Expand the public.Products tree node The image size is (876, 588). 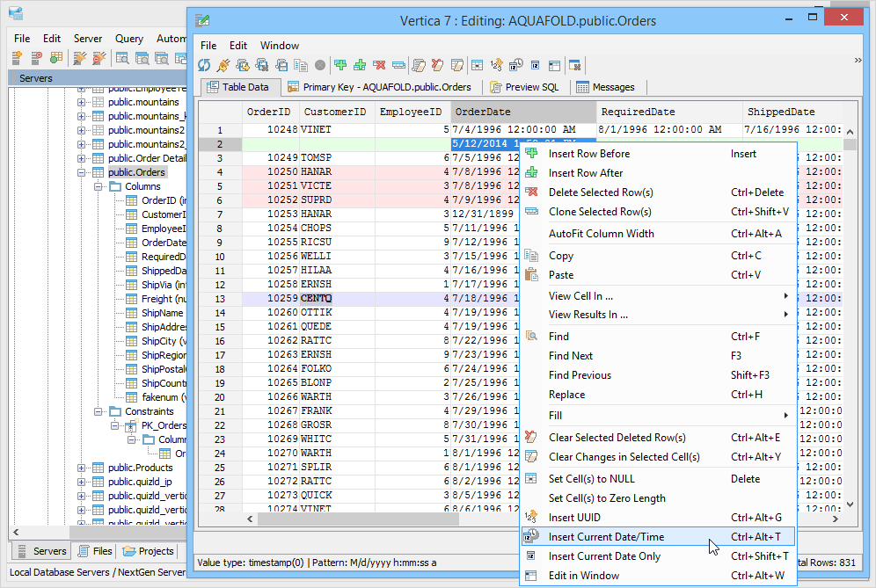click(x=82, y=468)
